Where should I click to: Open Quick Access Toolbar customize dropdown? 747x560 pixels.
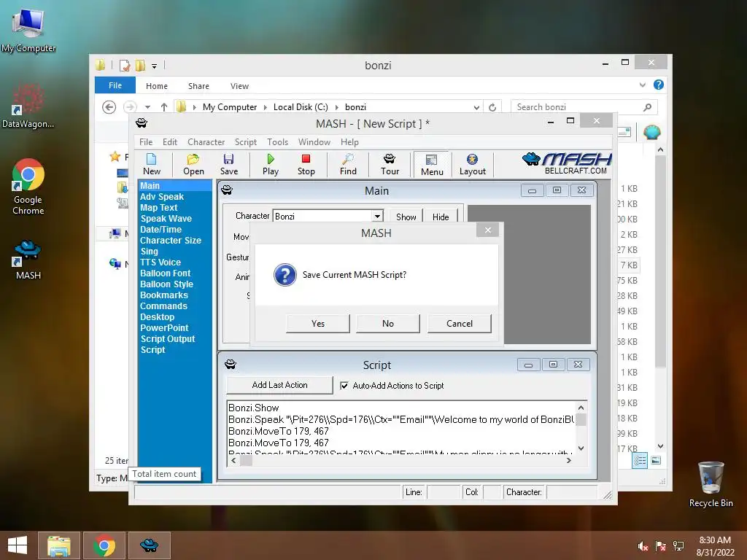(x=155, y=66)
